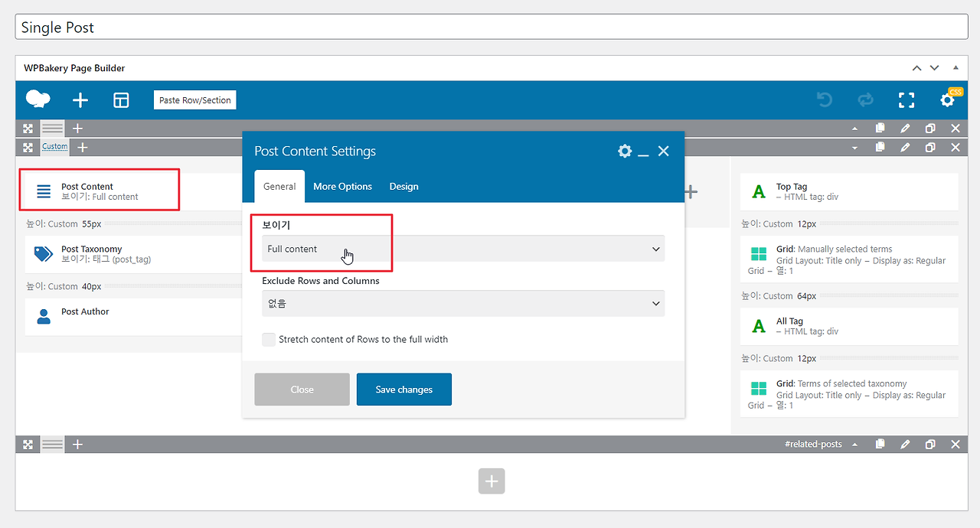Switch to the More Options tab
Image resolution: width=980 pixels, height=528 pixels.
click(342, 186)
